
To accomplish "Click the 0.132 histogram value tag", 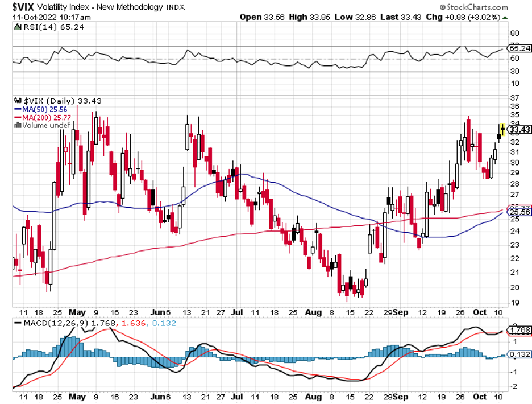I will tap(519, 355).
